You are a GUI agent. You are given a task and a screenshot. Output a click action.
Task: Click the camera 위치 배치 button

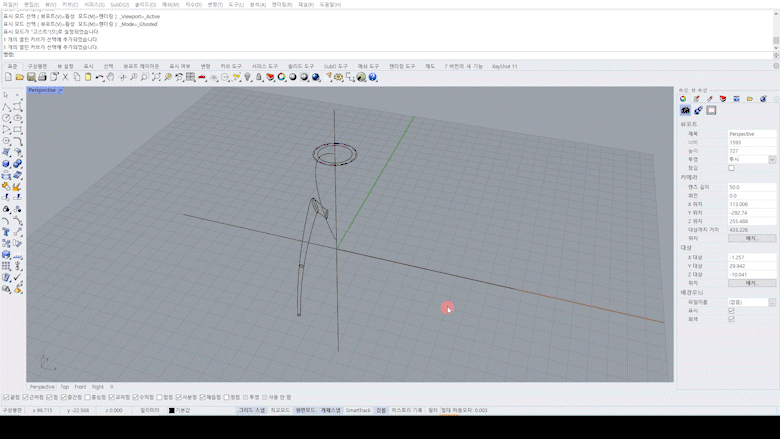(x=752, y=238)
